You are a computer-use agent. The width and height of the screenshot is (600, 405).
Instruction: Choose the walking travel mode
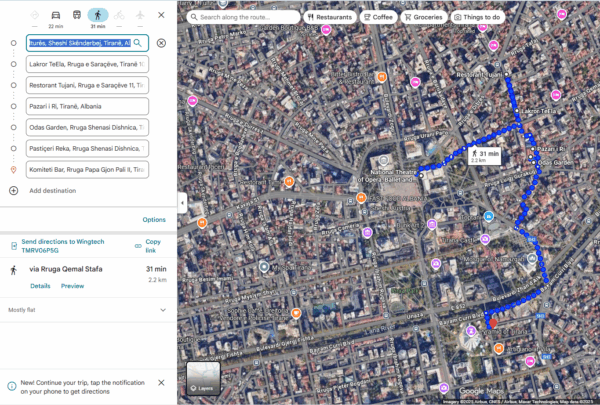98,15
